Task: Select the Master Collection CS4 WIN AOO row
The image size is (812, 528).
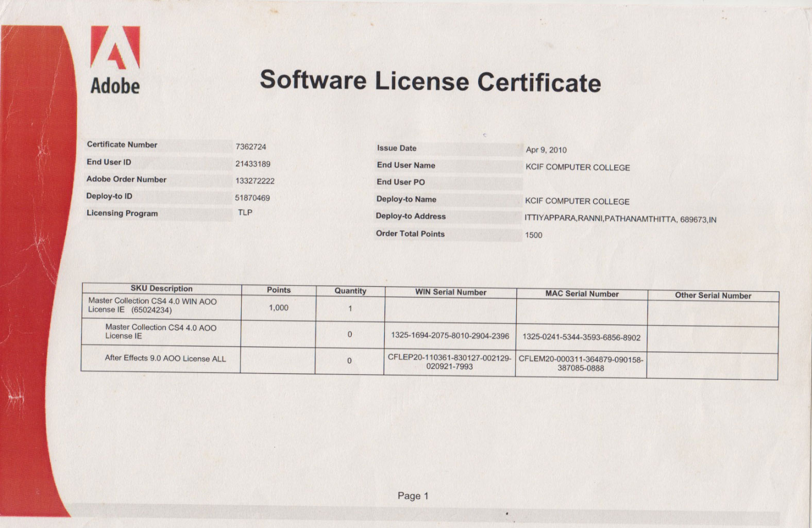Action: (153, 305)
